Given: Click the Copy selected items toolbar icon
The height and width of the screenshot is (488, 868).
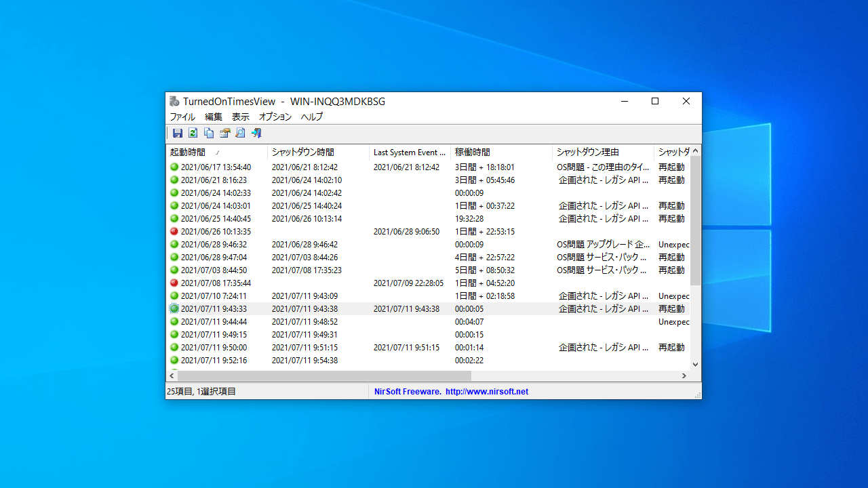Looking at the screenshot, I should (x=209, y=134).
